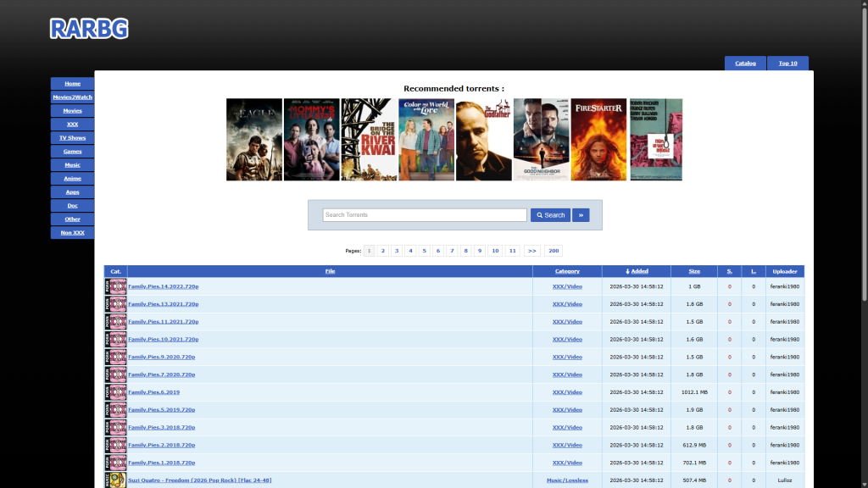The height and width of the screenshot is (488, 868).
Task: Click the RARBG logo
Action: (x=89, y=29)
